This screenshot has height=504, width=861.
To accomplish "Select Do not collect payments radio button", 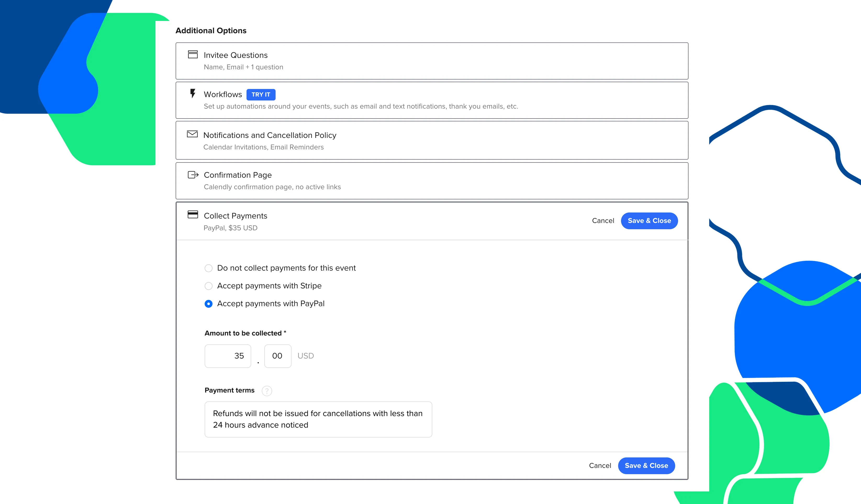I will (x=208, y=268).
